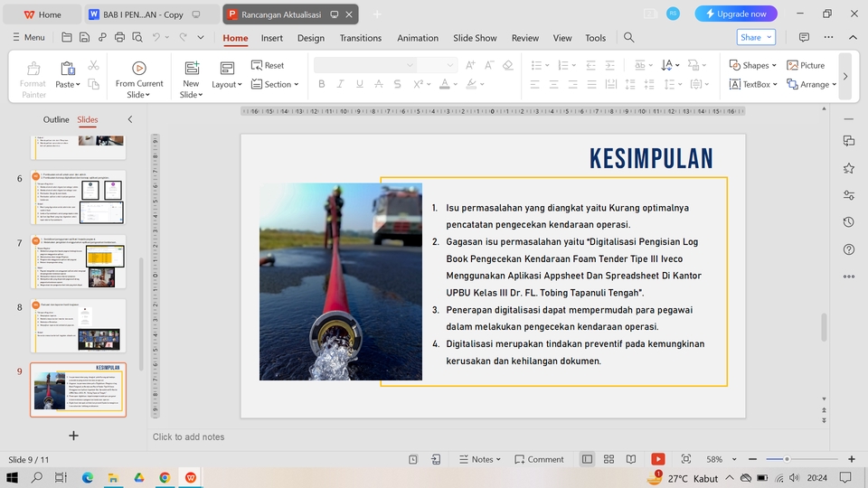
Task: Click fit slide to window icon
Action: point(686,459)
